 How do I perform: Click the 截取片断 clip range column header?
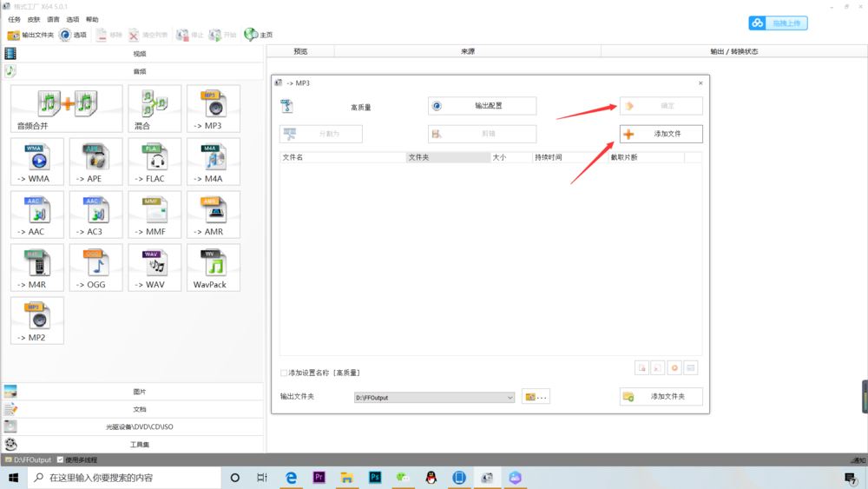coord(646,157)
